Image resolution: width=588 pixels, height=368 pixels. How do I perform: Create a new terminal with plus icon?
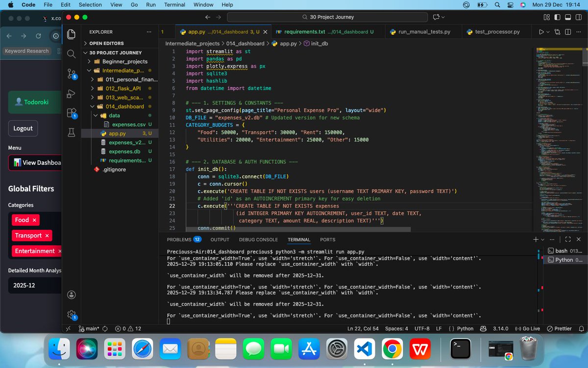click(536, 239)
